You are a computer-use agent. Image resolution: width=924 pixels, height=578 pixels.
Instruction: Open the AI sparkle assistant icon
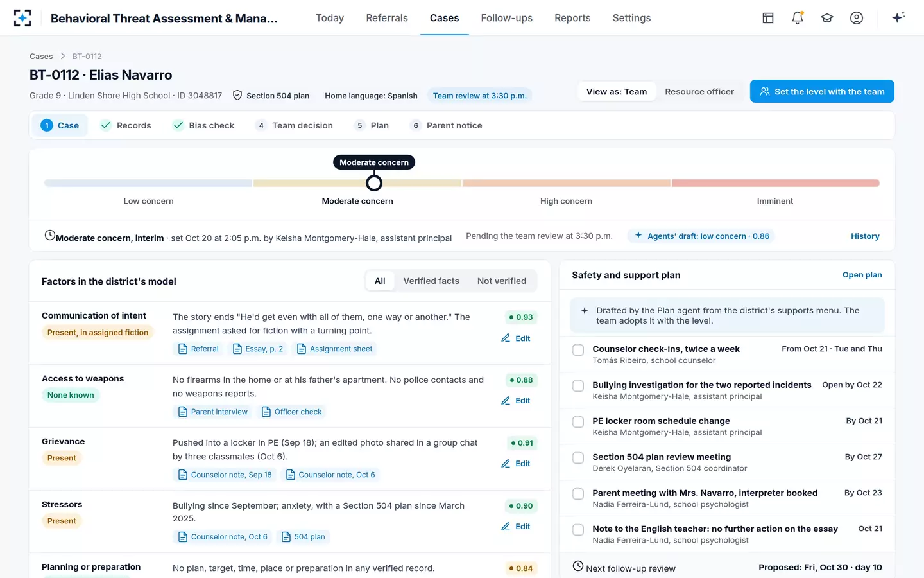pyautogui.click(x=898, y=17)
